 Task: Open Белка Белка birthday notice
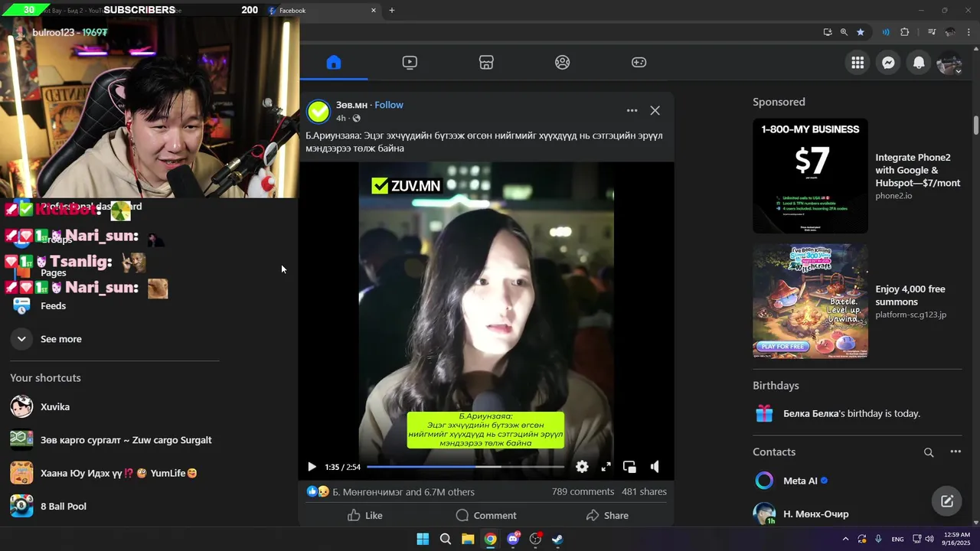[851, 414]
